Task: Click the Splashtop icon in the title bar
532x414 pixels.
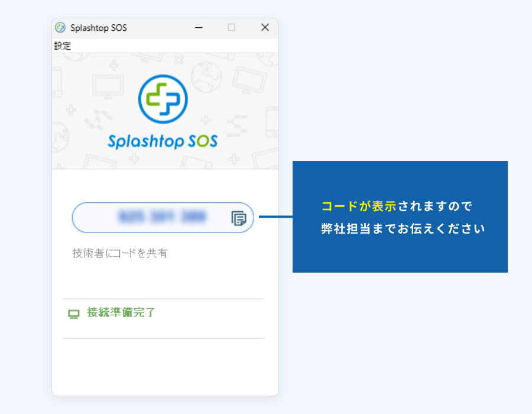Action: (61, 28)
